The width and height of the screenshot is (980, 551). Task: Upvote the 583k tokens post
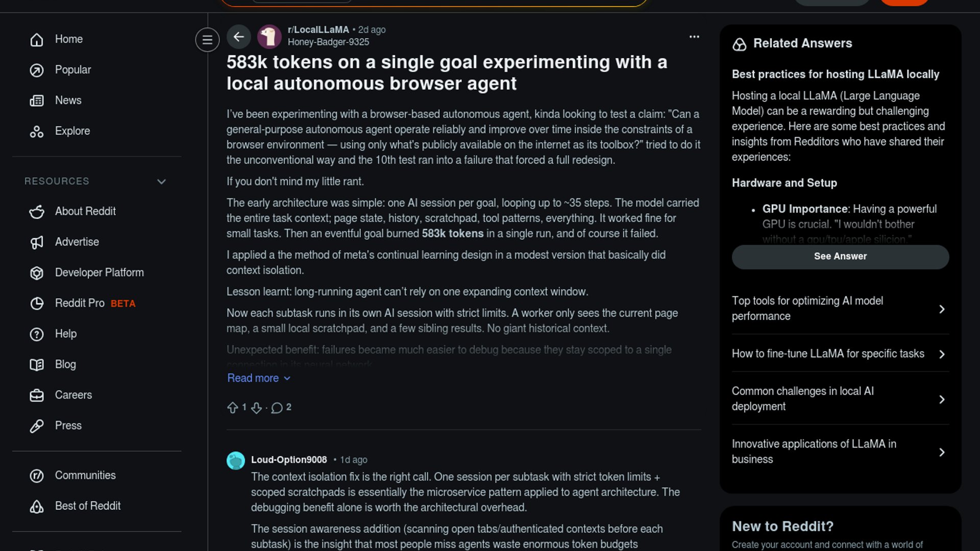tap(233, 408)
